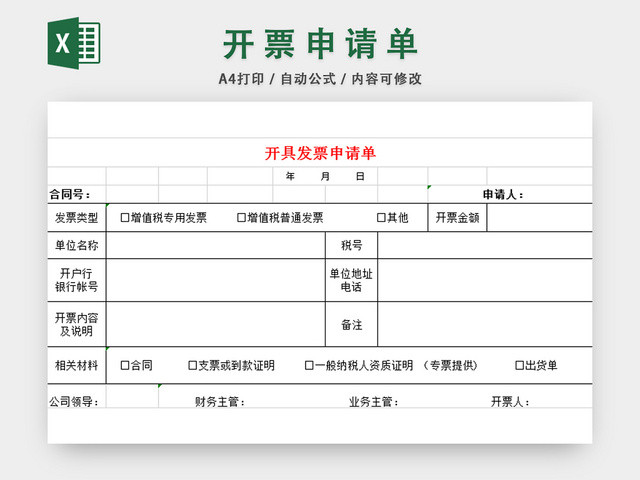Select the 备注 label cell

pos(351,324)
